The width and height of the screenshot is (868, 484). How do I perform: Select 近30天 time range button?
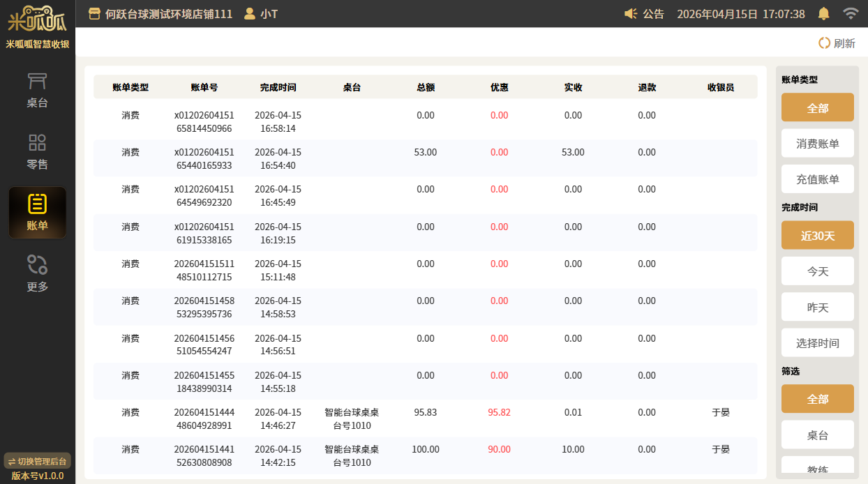[x=817, y=235]
